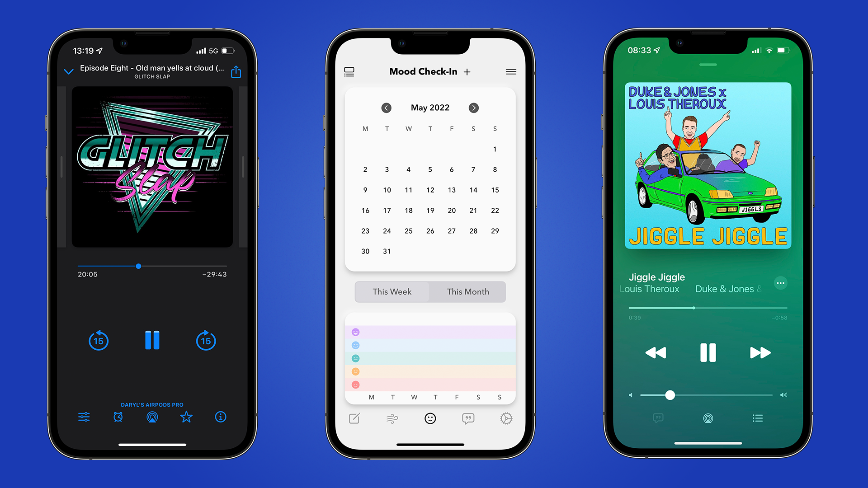868x488 pixels.
Task: Select This Month filter in Mood Check-In
Action: [467, 292]
